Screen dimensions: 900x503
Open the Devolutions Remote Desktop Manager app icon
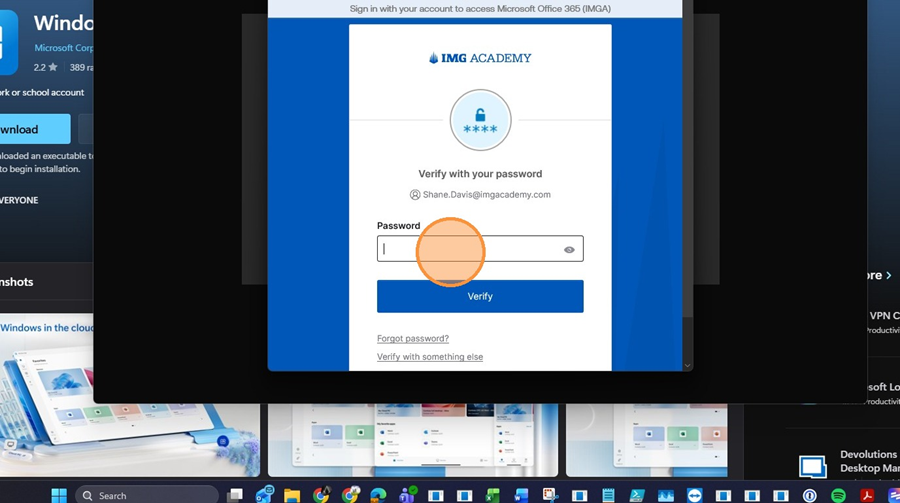(813, 465)
